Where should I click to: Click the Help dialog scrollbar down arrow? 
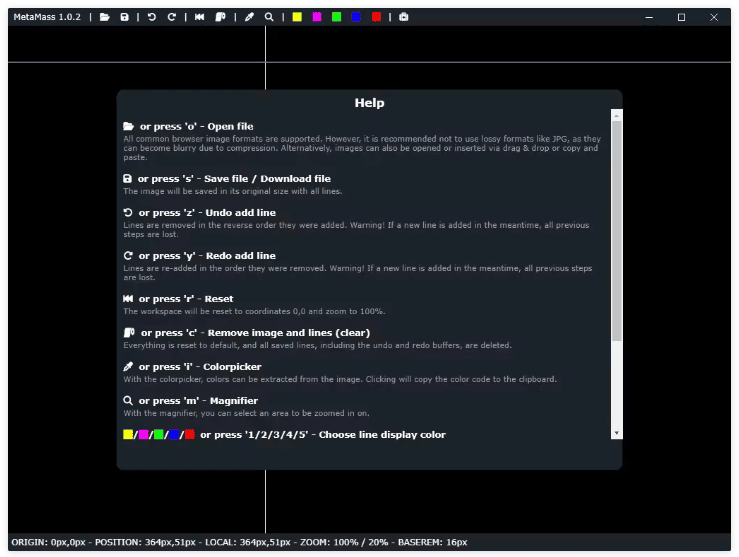click(x=616, y=433)
